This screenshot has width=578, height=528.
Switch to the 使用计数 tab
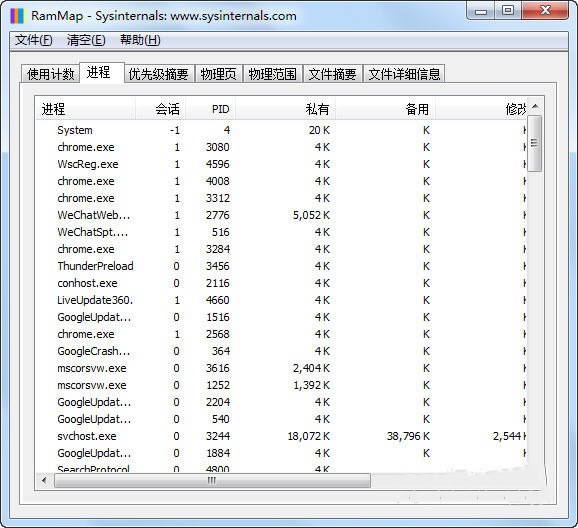(51, 74)
